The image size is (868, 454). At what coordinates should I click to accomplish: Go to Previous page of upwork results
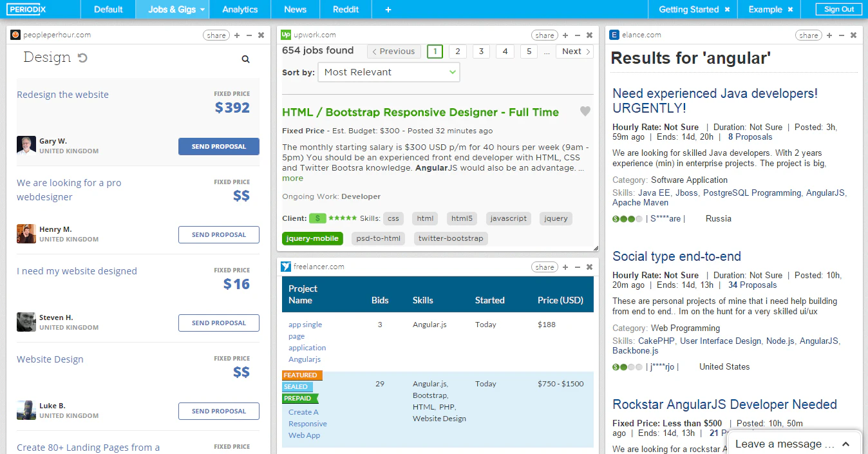pos(394,52)
